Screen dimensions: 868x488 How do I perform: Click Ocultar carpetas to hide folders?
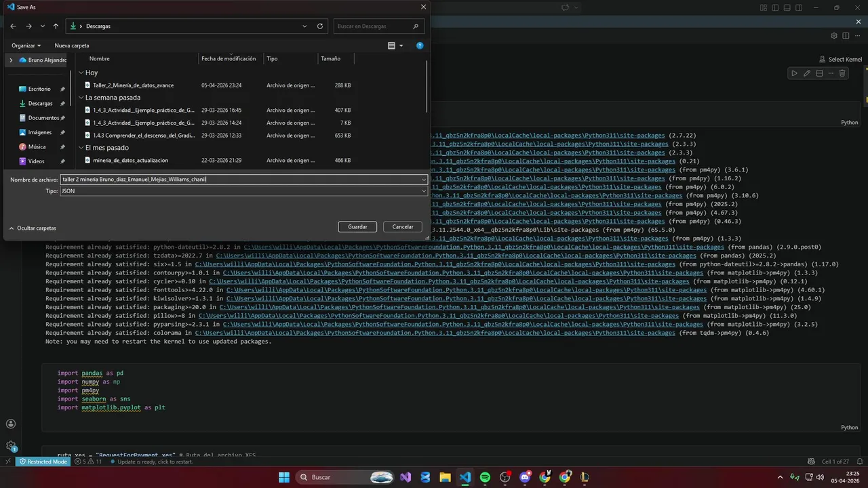tap(33, 228)
